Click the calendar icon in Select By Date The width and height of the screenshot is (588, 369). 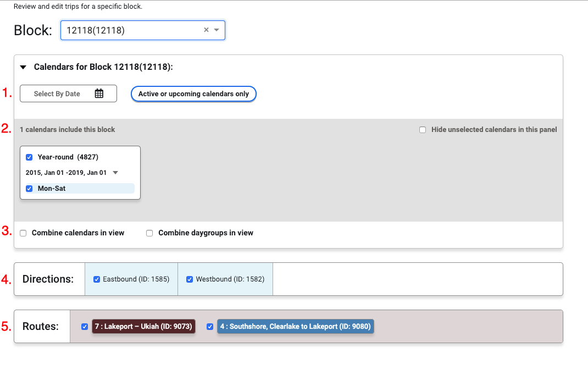click(99, 93)
